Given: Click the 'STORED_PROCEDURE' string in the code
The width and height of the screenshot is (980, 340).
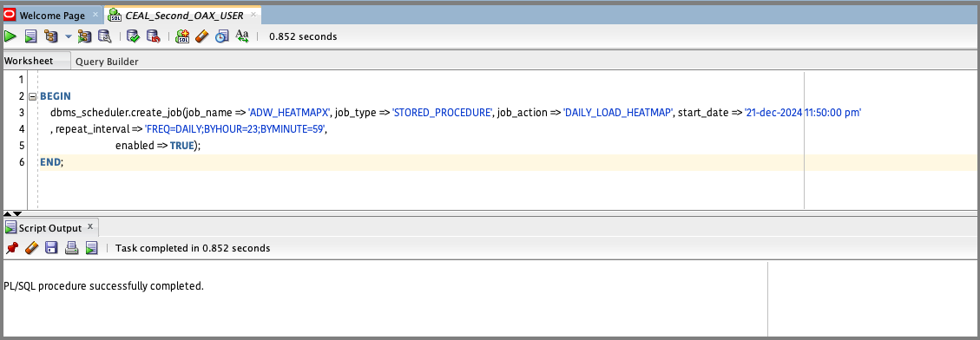Looking at the screenshot, I should click(442, 113).
